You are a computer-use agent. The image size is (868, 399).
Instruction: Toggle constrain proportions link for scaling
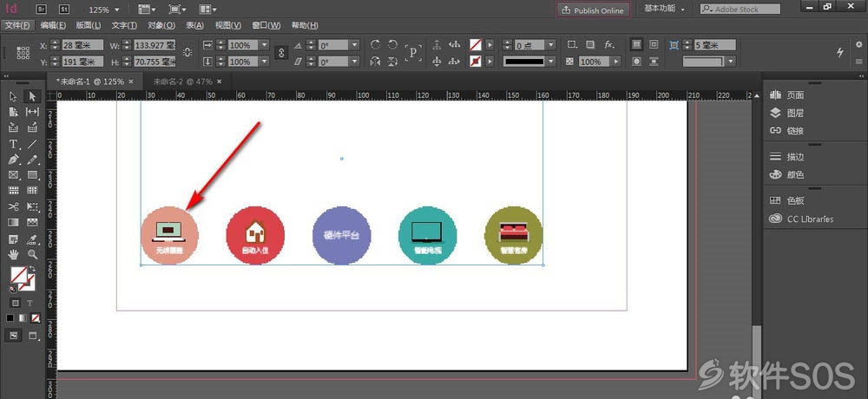click(x=281, y=53)
